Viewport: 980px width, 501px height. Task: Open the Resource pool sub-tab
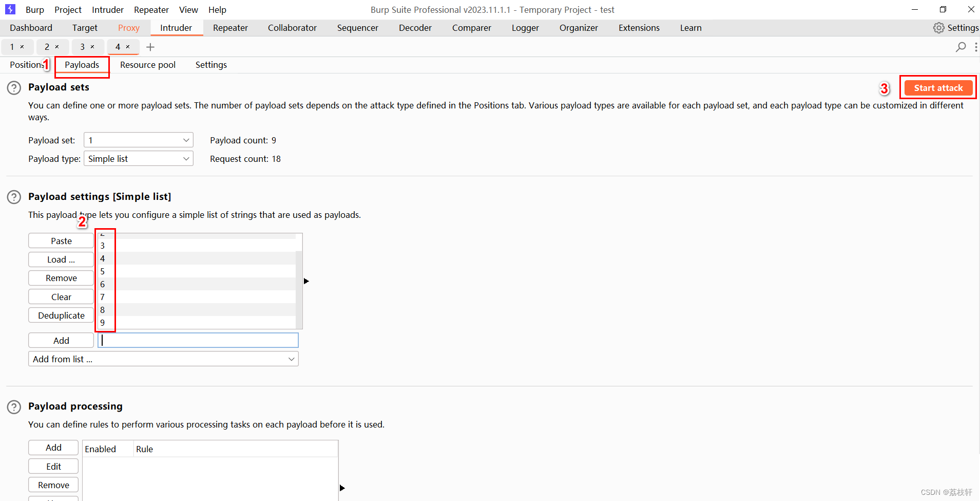point(148,65)
